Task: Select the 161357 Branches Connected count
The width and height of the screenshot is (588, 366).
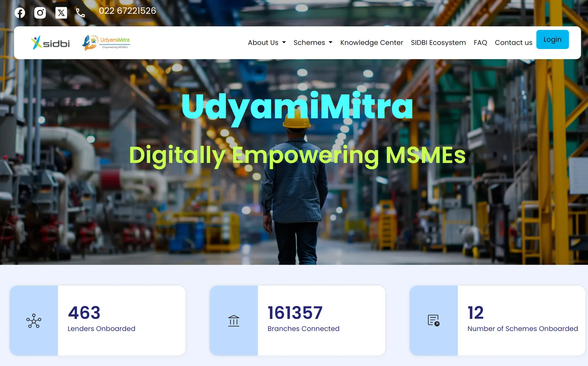Action: (295, 313)
